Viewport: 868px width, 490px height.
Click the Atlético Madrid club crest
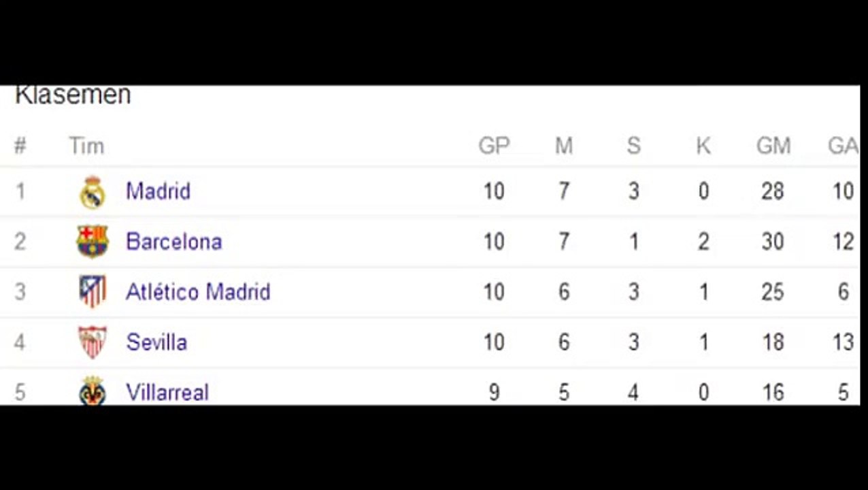[92, 292]
